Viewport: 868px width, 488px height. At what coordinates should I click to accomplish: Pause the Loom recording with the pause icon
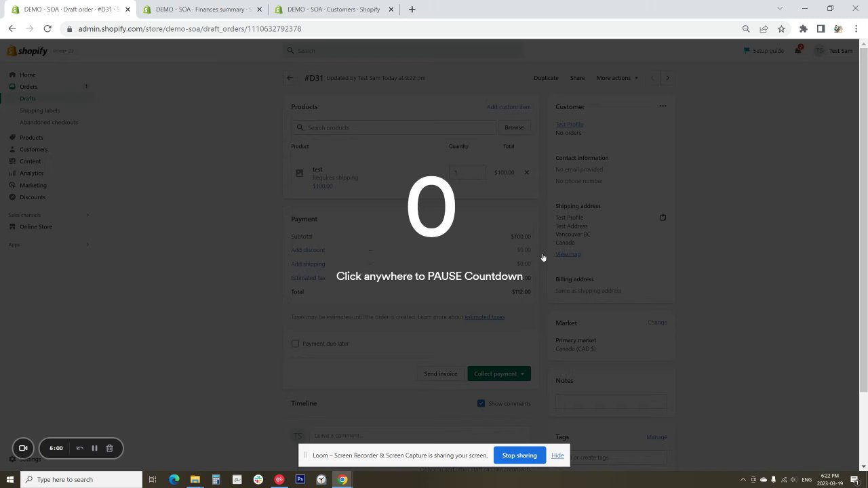94,448
